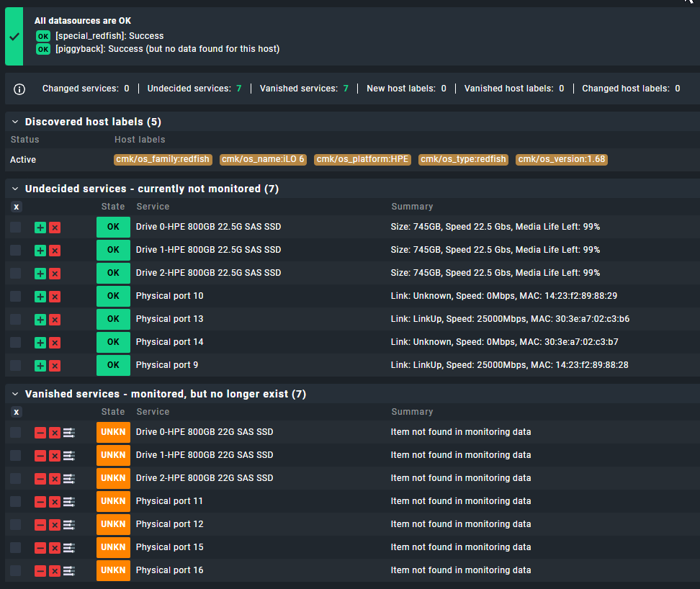Collapse the Undecided services section

click(15, 189)
